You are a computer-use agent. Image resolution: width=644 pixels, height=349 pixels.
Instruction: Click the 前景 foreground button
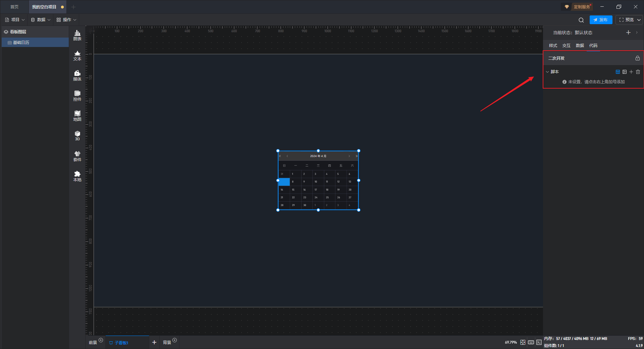click(93, 343)
